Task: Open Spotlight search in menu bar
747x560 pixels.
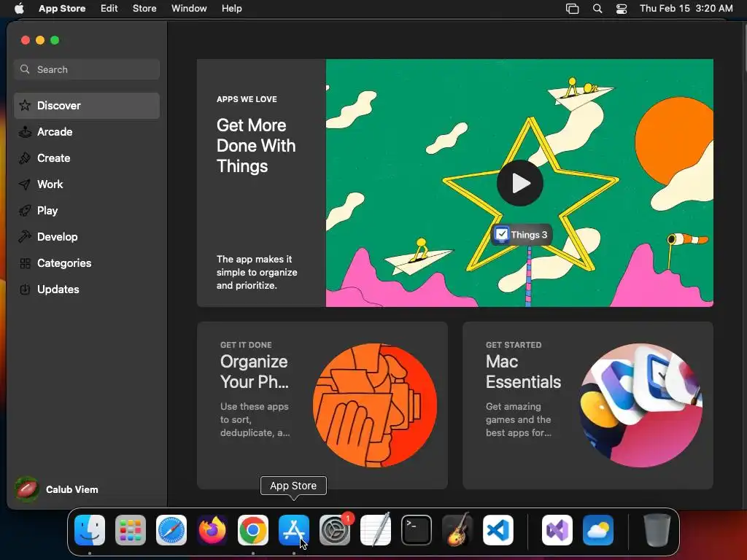Action: 597,9
